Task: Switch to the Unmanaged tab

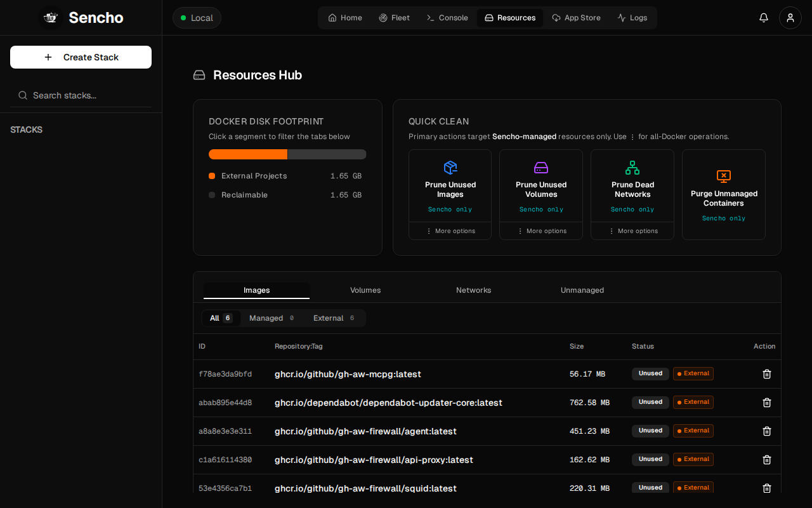Action: click(x=582, y=290)
